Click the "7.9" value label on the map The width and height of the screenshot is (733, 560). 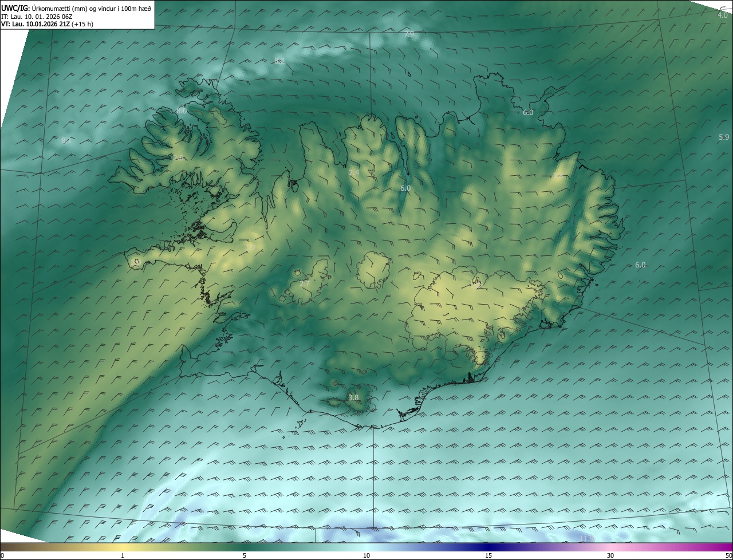tap(409, 34)
